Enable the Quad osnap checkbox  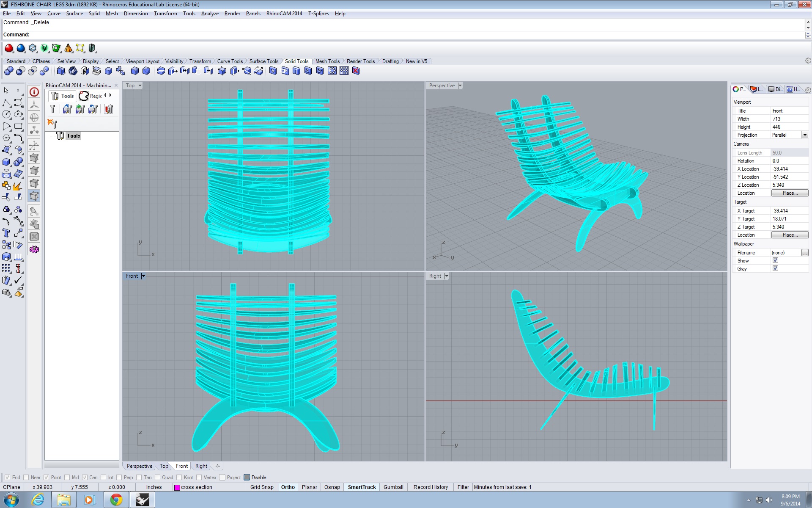tap(158, 478)
